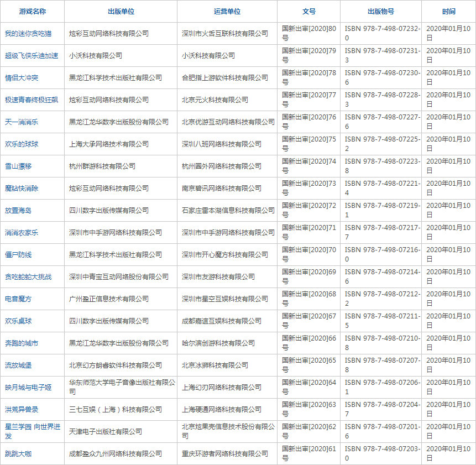Select the 天一消消乐 game link
The width and height of the screenshot is (476, 465).
pyautogui.click(x=22, y=122)
